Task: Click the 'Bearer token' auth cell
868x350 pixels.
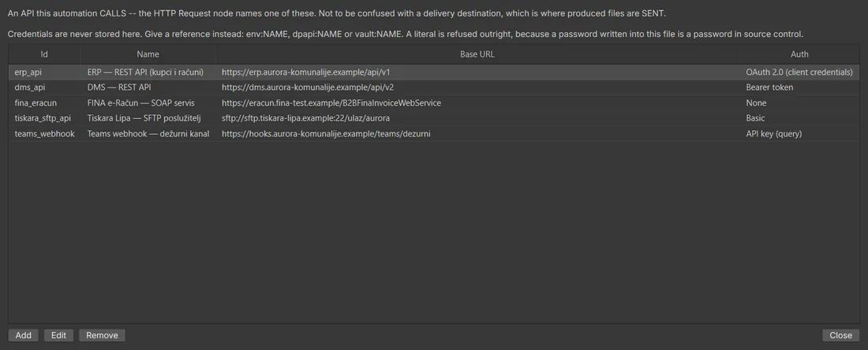Action: coord(799,87)
